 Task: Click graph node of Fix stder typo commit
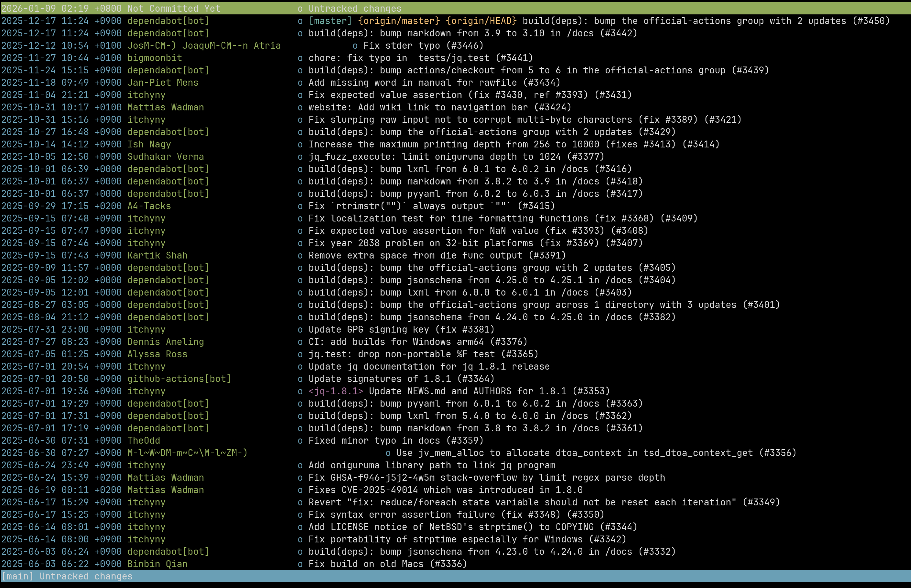click(355, 46)
